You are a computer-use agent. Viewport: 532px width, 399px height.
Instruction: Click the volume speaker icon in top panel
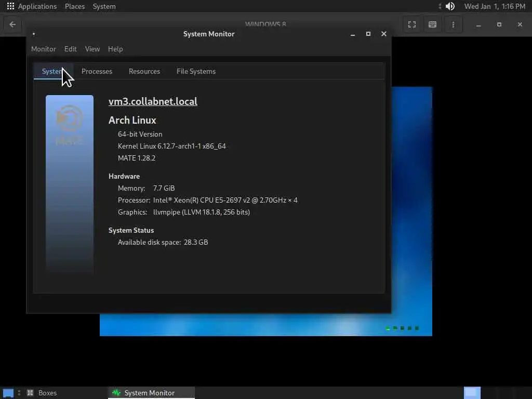[450, 6]
